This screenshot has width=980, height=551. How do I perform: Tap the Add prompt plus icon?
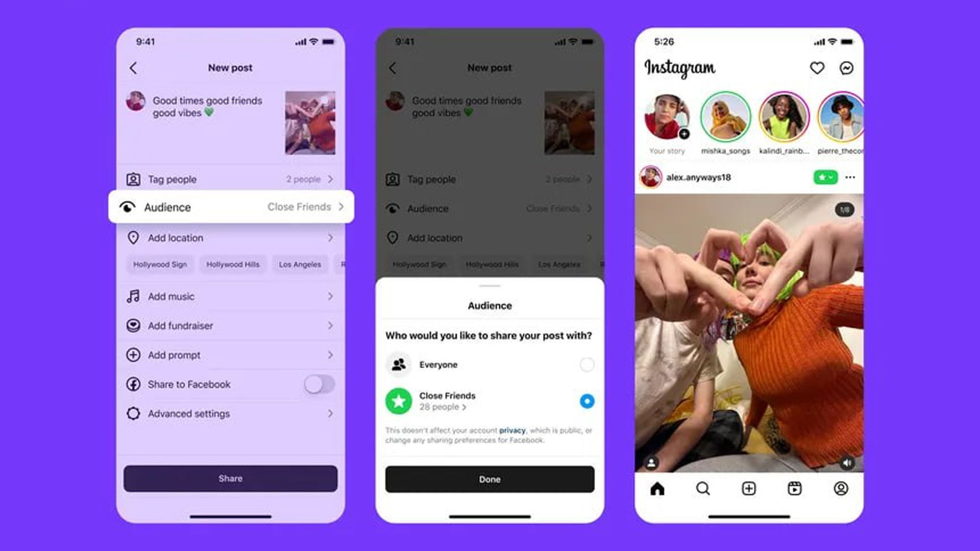point(133,355)
